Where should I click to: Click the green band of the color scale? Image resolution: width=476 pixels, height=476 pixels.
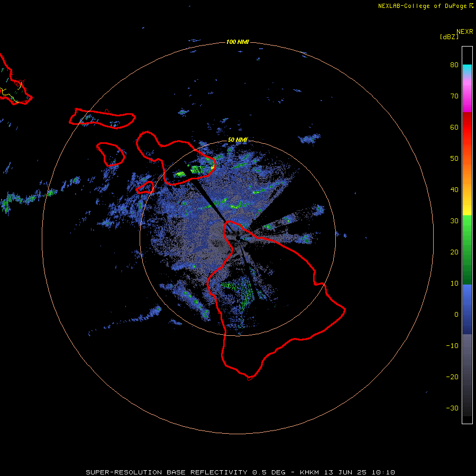(467, 250)
